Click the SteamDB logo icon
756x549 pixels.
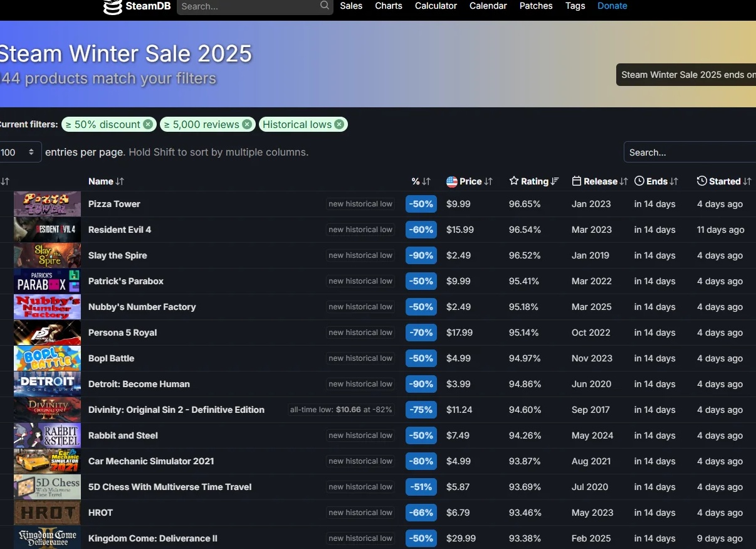click(113, 7)
